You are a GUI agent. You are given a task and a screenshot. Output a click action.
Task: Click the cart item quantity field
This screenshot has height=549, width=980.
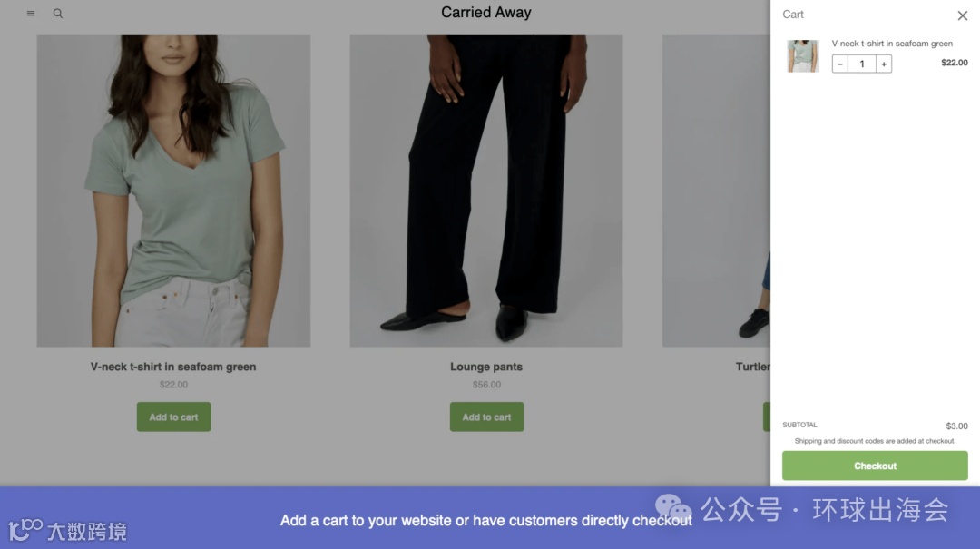[862, 64]
